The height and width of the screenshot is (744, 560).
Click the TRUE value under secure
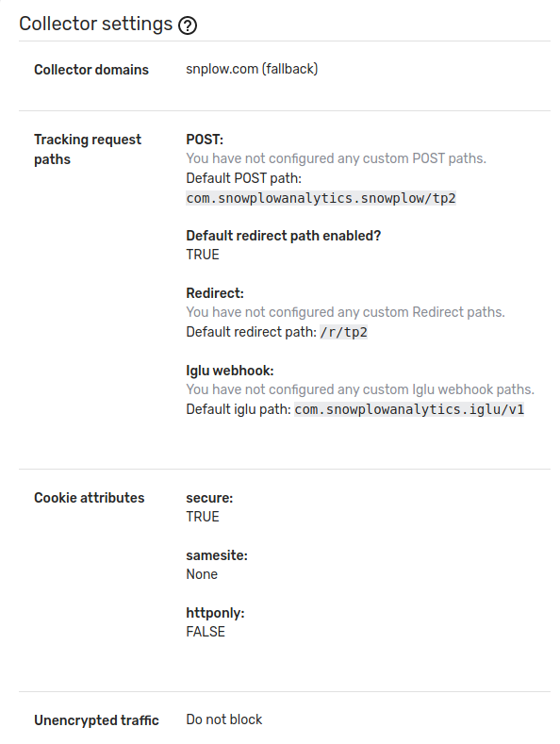pyautogui.click(x=203, y=517)
